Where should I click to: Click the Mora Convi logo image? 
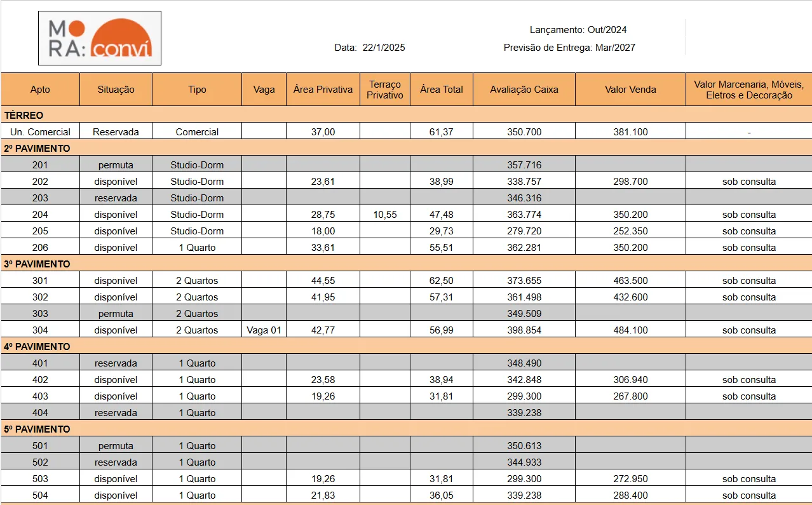pyautogui.click(x=100, y=38)
